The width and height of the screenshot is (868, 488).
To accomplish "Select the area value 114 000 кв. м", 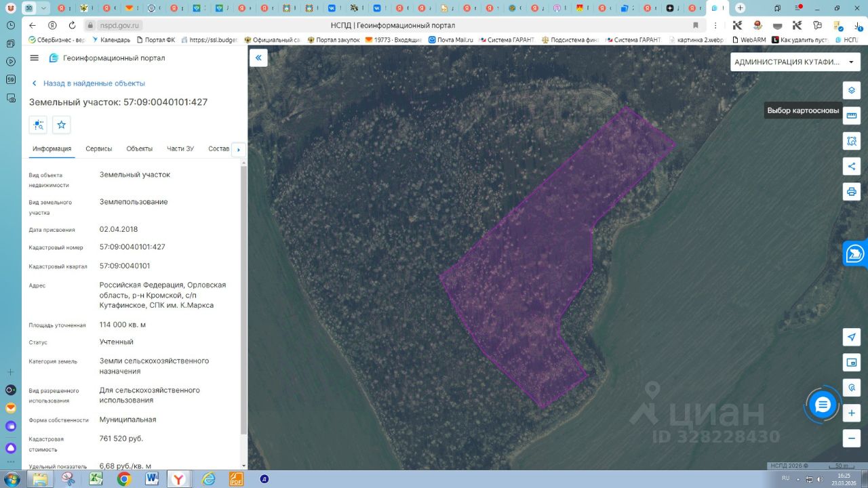I will pyautogui.click(x=123, y=325).
